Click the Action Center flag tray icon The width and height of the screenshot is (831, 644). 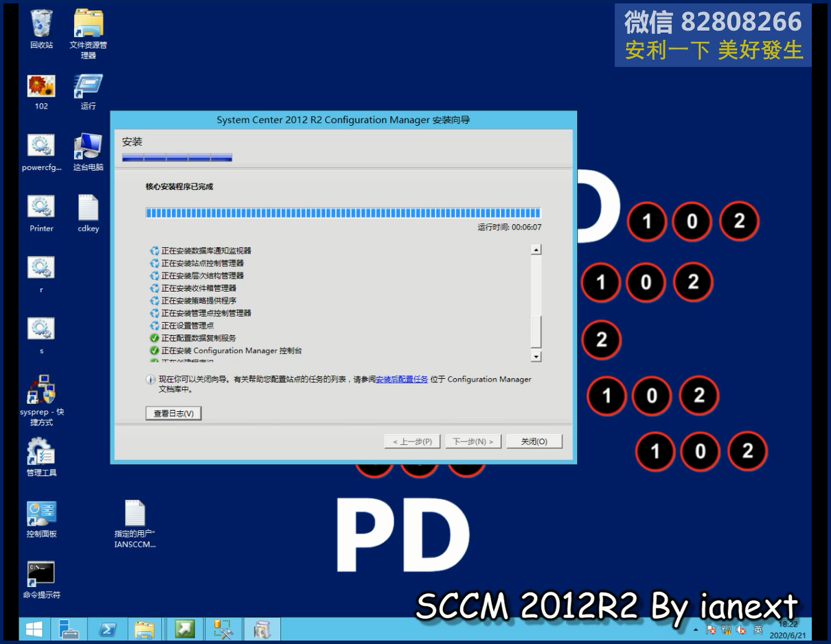point(711,630)
